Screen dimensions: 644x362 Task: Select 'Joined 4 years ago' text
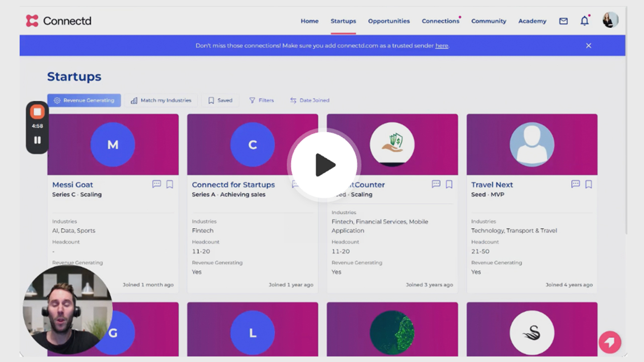(x=569, y=285)
